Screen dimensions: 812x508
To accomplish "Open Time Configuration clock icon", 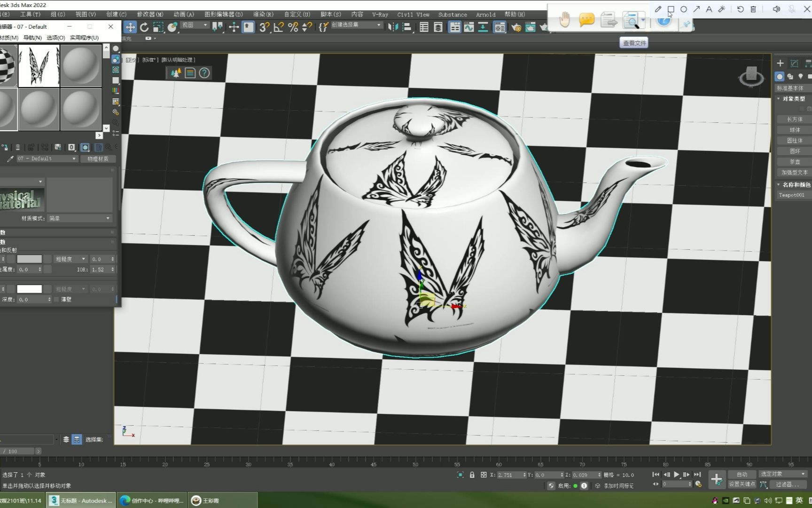I will (x=698, y=484).
